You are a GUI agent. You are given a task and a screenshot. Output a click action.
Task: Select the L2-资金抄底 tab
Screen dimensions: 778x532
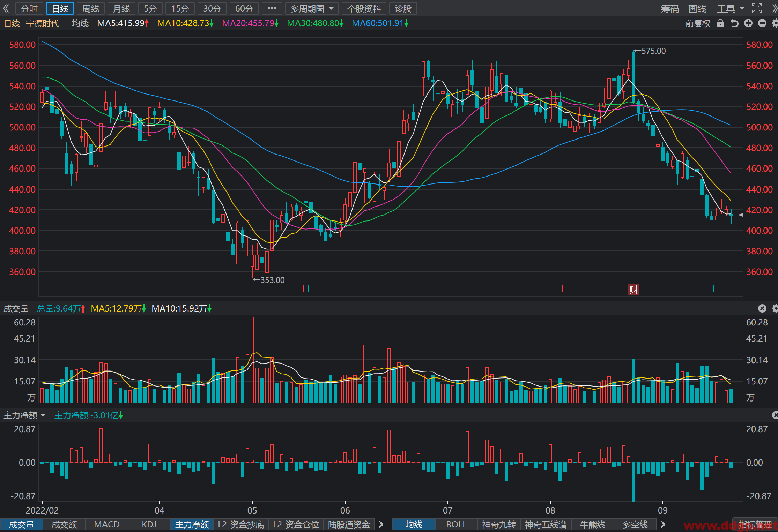[241, 524]
